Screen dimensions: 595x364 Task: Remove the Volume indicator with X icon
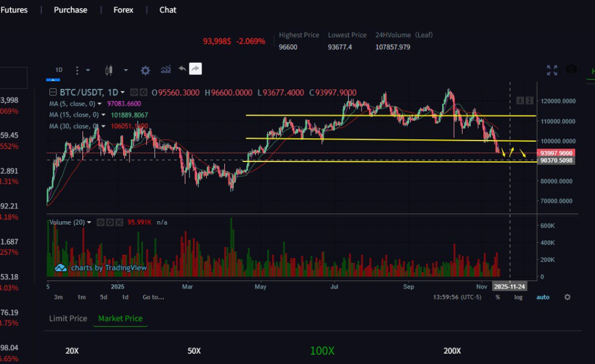tap(119, 222)
